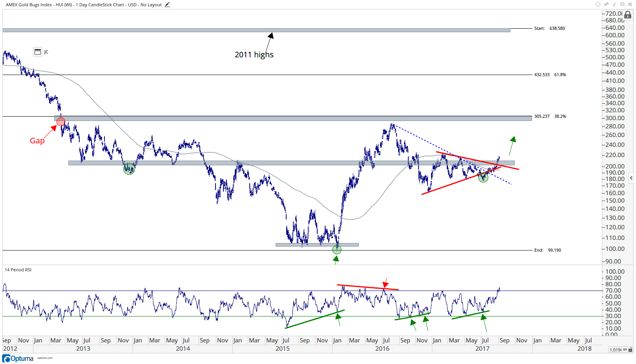Click the overlapping windows detach icon

[622, 4]
